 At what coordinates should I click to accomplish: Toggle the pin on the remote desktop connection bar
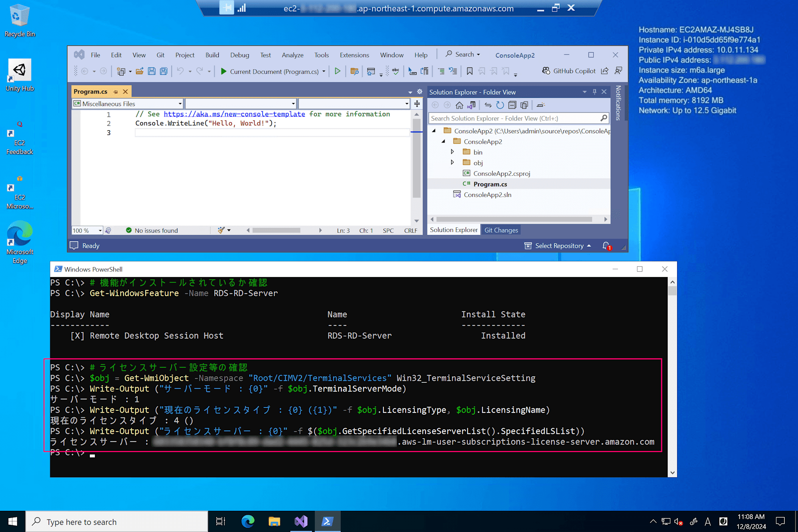tap(226, 8)
